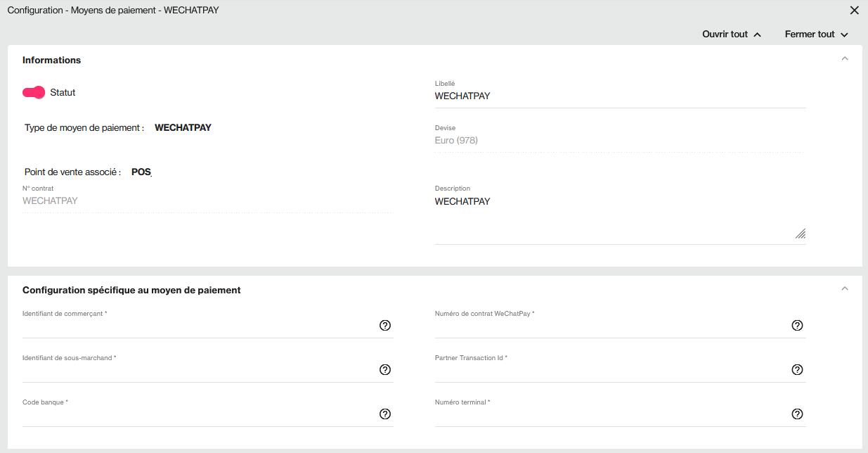
Task: Click the Informations section heading
Action: point(52,60)
